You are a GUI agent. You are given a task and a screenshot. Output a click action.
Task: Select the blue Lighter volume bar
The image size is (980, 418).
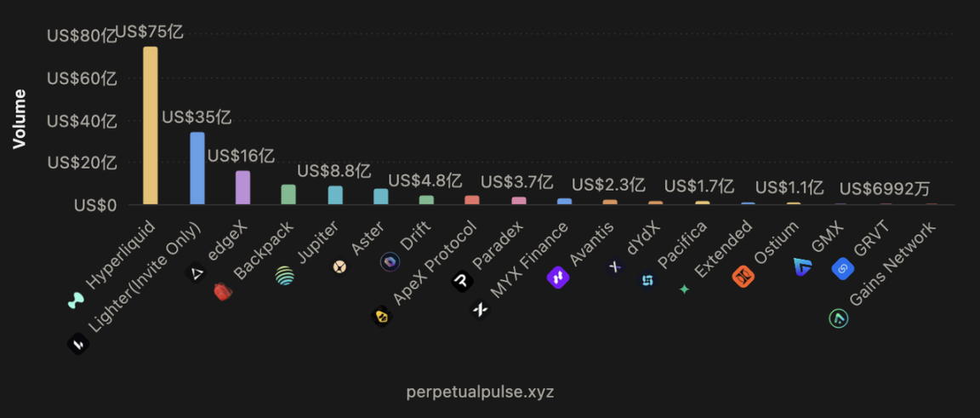tap(197, 169)
